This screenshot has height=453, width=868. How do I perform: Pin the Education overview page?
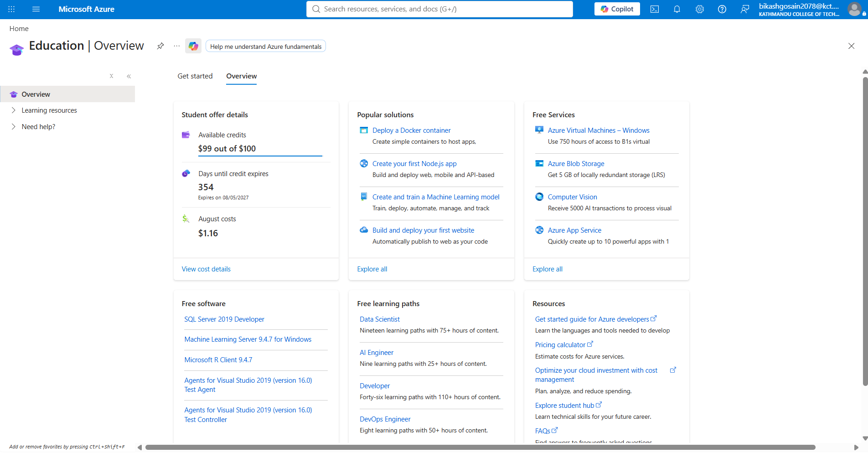(x=160, y=46)
